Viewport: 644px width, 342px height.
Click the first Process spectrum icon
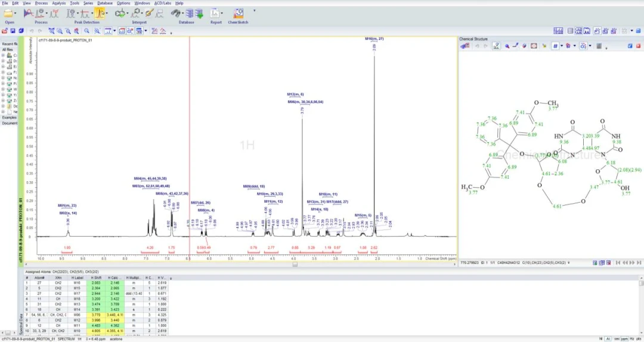[28, 14]
